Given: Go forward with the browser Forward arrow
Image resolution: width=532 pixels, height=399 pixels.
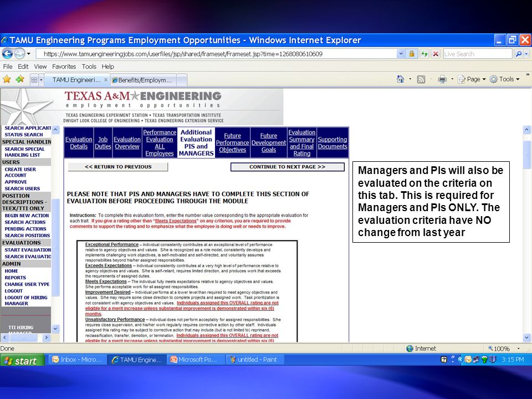Looking at the screenshot, I should [x=19, y=54].
